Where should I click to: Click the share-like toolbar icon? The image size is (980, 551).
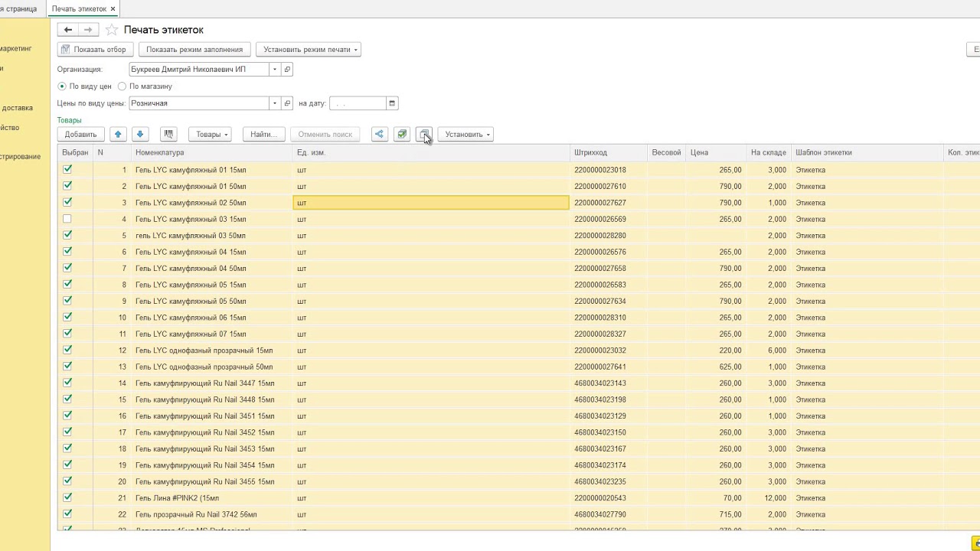(379, 134)
